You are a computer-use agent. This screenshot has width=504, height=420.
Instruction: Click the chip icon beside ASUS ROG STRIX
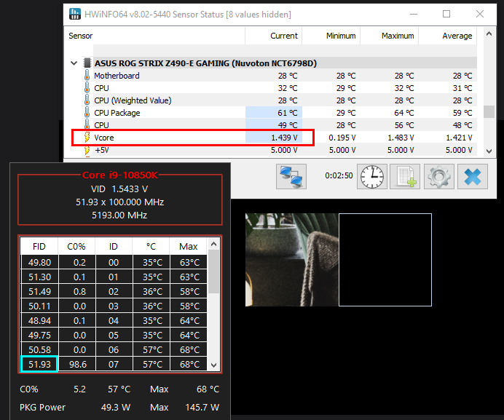click(x=87, y=63)
